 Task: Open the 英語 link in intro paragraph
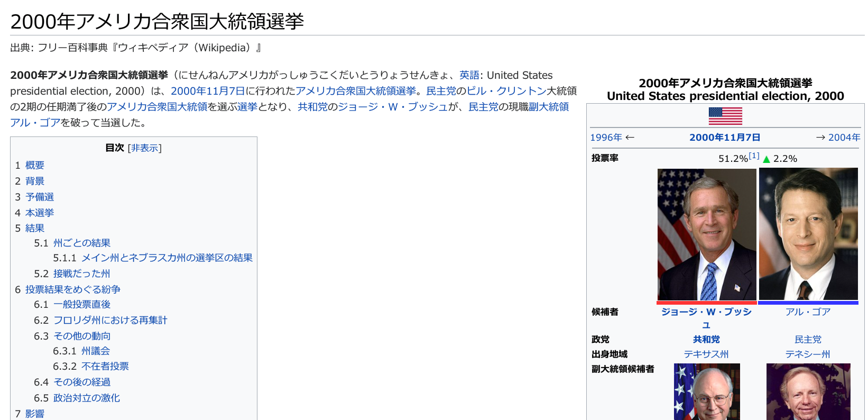(x=469, y=75)
